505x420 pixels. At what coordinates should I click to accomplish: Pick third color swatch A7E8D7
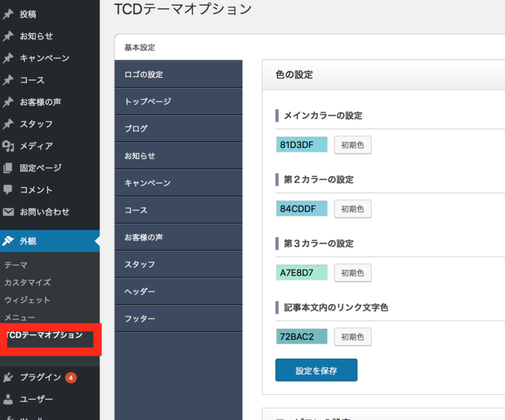tap(302, 273)
